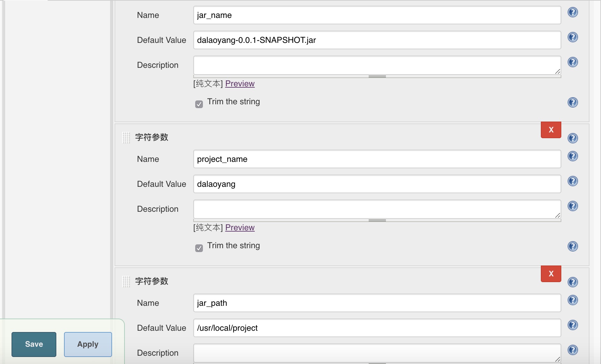Focus the jar_name Description textarea
The width and height of the screenshot is (601, 364).
coord(377,65)
